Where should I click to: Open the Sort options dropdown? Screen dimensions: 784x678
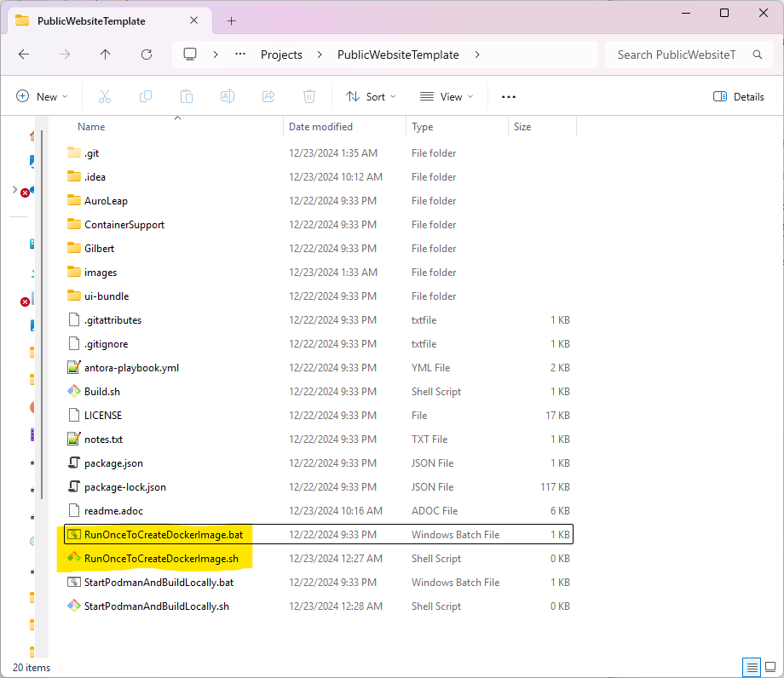click(x=370, y=96)
